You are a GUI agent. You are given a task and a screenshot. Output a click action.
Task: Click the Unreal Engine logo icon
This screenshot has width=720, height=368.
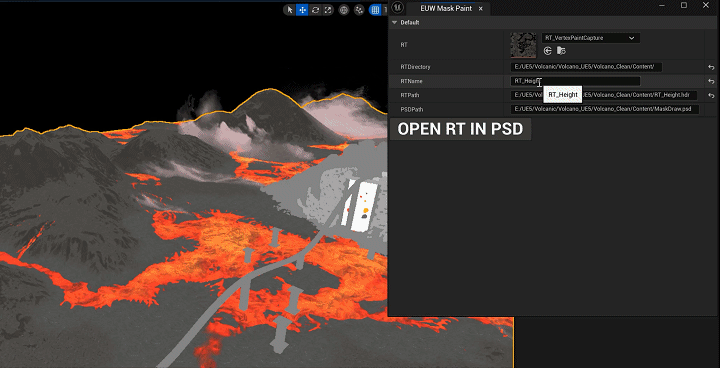click(x=398, y=8)
